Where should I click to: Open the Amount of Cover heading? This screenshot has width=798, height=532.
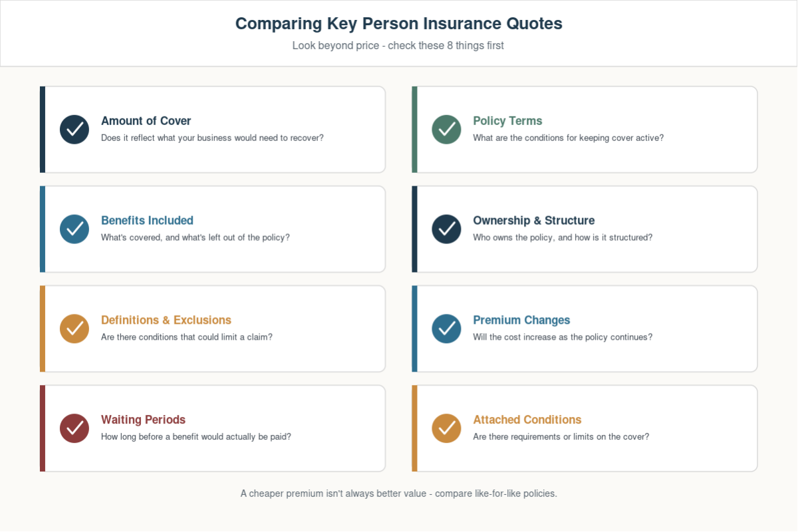coord(146,121)
